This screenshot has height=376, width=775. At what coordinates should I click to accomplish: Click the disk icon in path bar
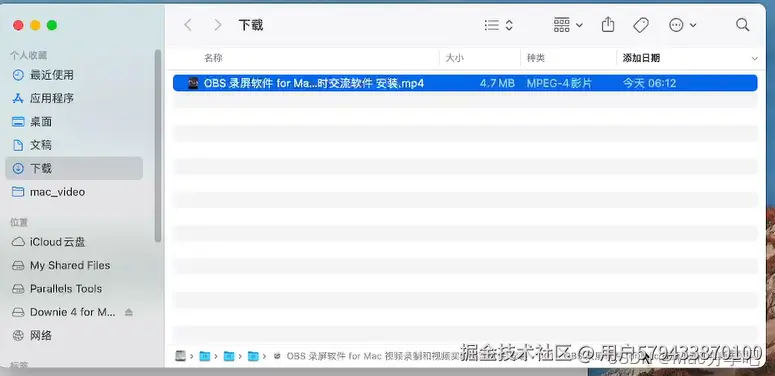point(181,356)
